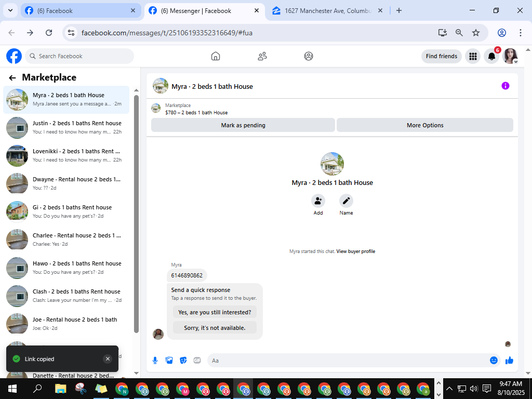Open the Facebook logo home link
The width and height of the screenshot is (532, 399).
[14, 56]
